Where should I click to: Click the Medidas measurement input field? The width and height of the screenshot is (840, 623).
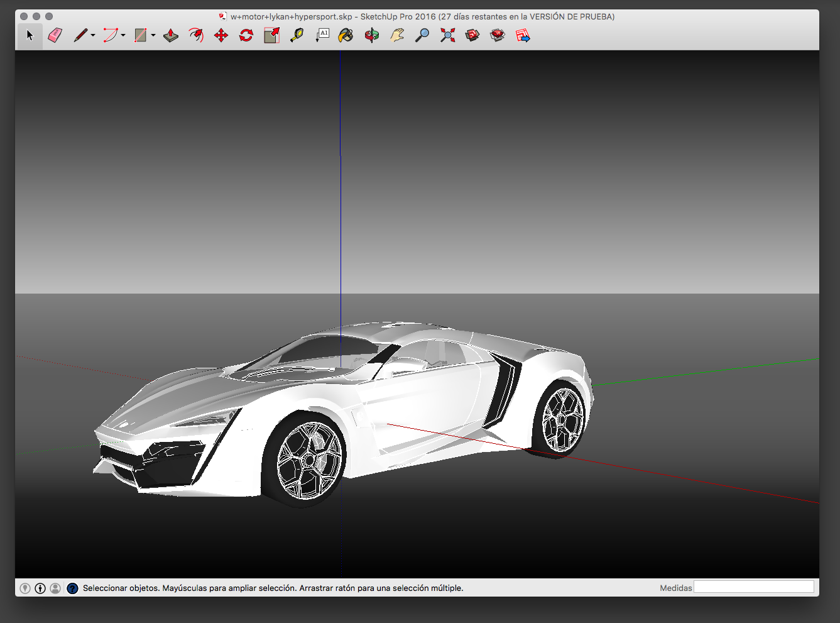(753, 587)
